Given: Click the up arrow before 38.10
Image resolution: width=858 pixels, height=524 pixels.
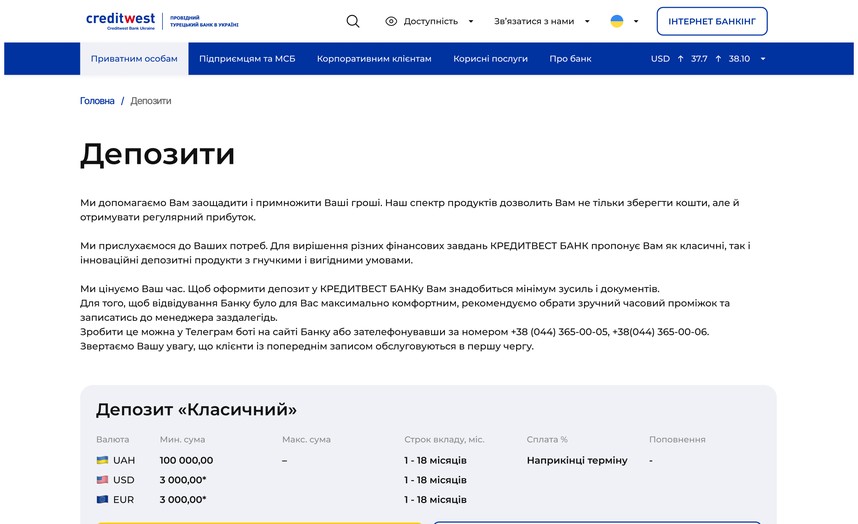Looking at the screenshot, I should coord(718,59).
